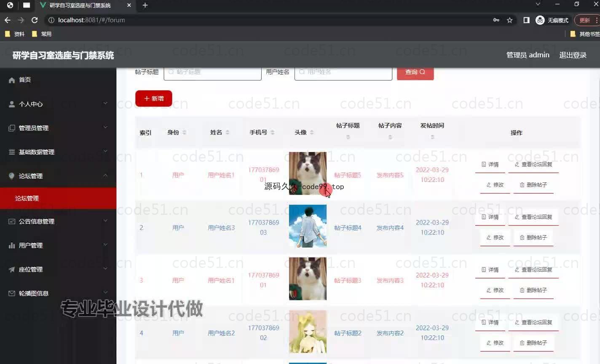Open a new browser tab with plus icon
This screenshot has width=600, height=364.
coord(145,5)
